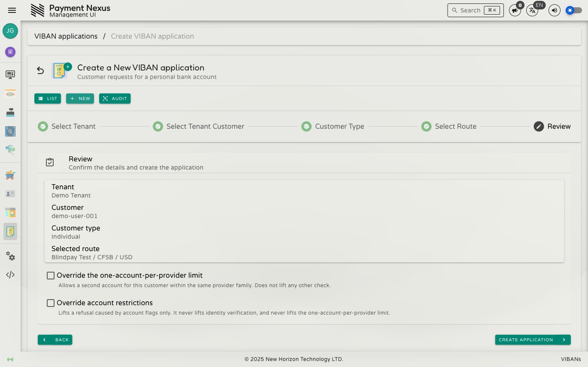Open the announcements megaphone icon
The height and width of the screenshot is (367, 588).
(x=515, y=10)
